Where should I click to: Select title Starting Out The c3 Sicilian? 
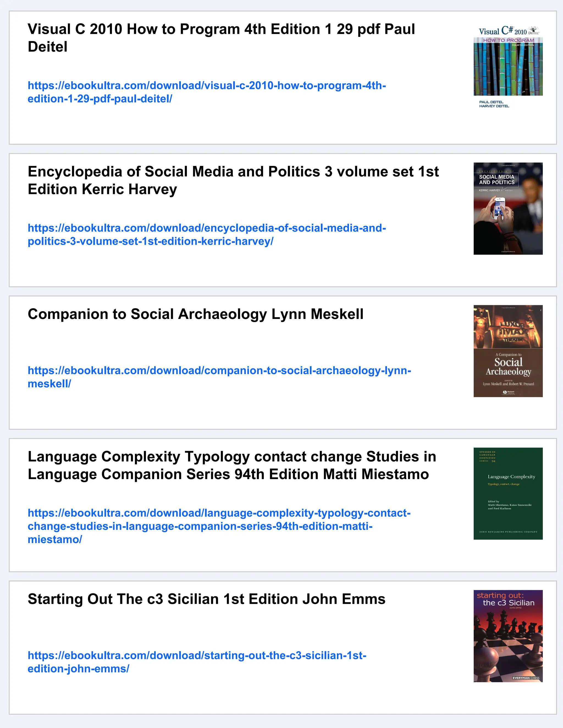point(206,599)
